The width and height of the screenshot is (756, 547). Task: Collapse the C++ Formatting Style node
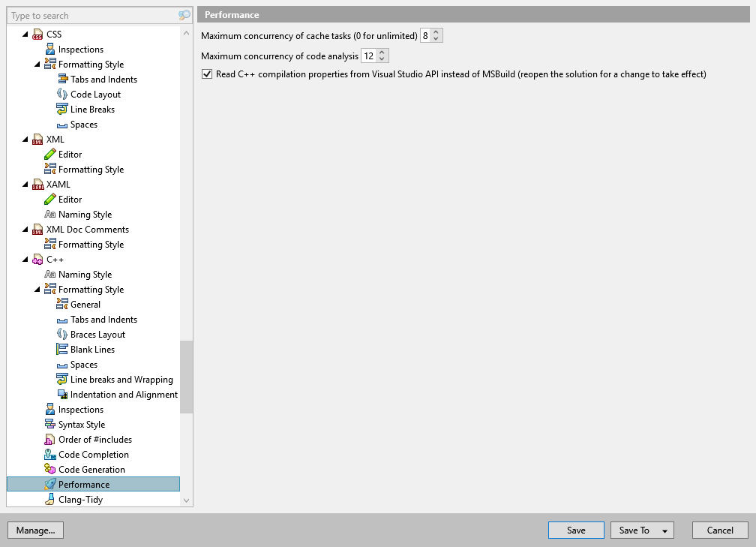tap(39, 289)
